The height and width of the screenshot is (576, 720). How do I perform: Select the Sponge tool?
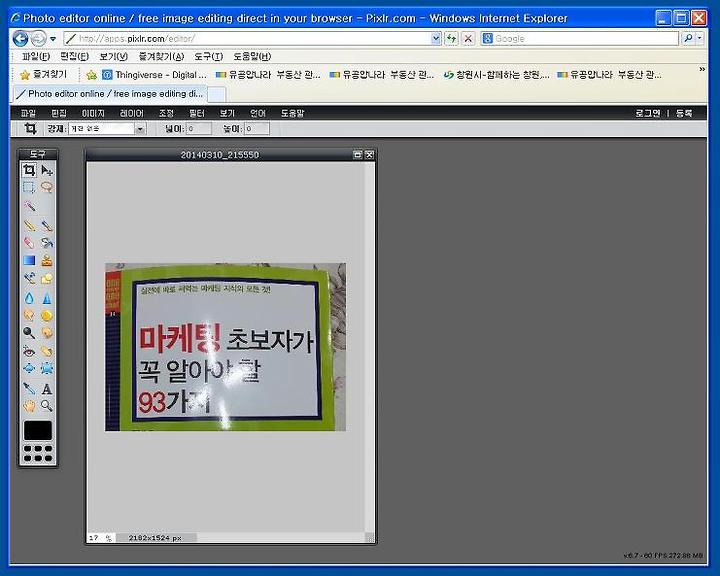pos(47,315)
